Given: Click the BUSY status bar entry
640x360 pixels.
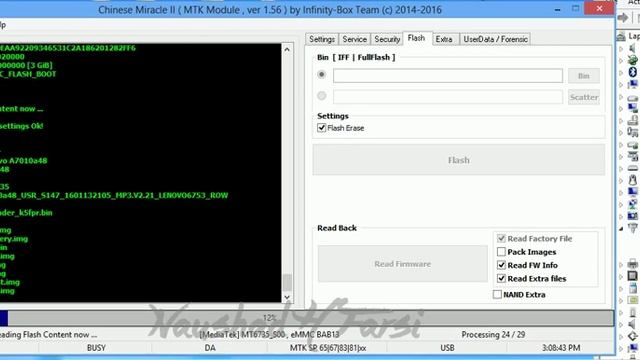Looking at the screenshot, I should [96, 348].
